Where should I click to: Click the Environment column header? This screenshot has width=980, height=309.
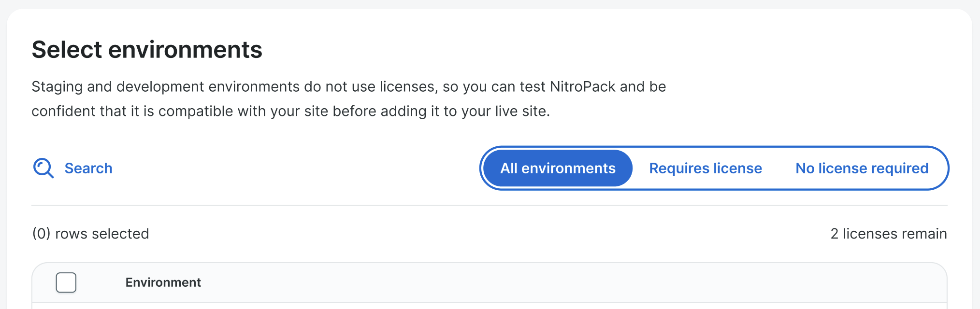[163, 282]
